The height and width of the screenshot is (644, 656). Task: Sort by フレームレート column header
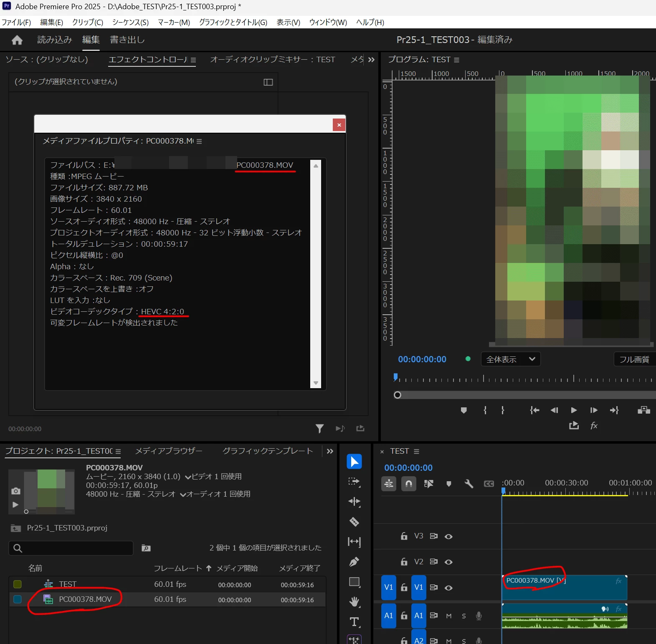coord(178,568)
